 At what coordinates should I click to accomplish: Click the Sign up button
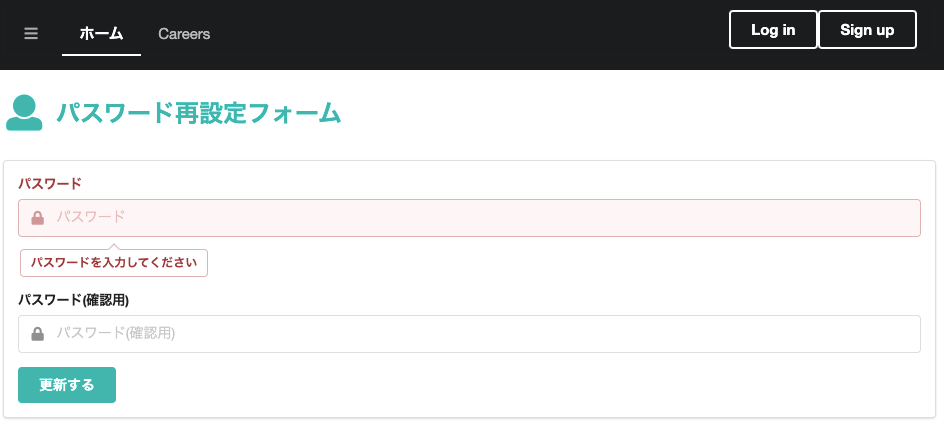coord(867,29)
